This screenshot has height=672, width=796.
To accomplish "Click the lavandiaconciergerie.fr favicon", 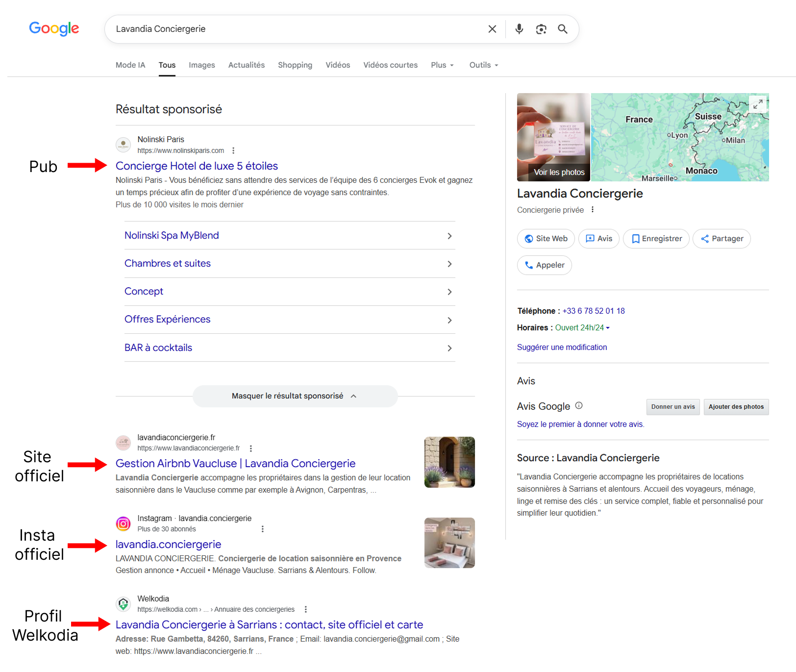I will 124,443.
